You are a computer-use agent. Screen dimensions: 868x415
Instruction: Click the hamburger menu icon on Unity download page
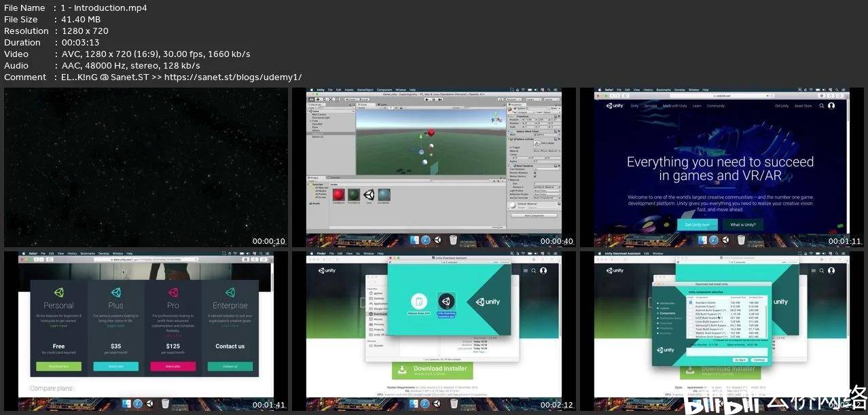pos(525,270)
